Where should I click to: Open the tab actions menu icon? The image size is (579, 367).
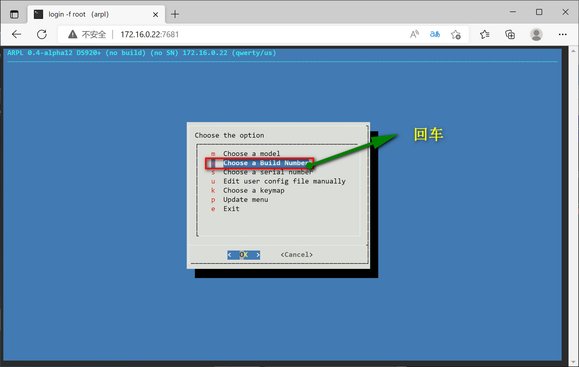coord(14,14)
